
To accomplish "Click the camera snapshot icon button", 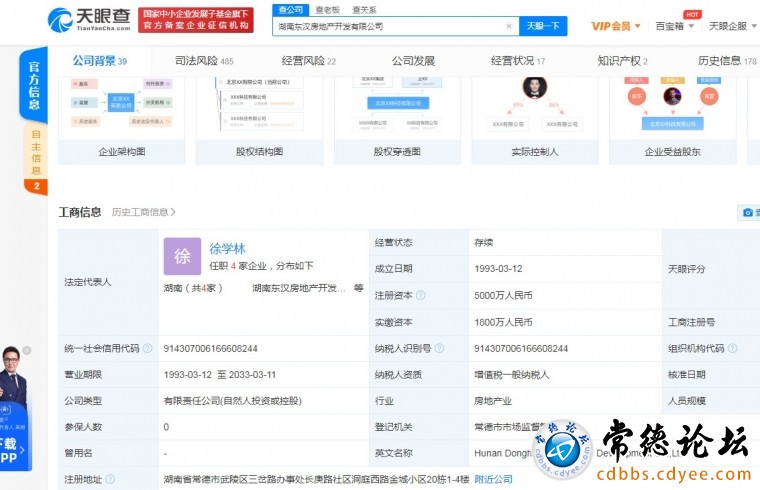I will click(748, 212).
